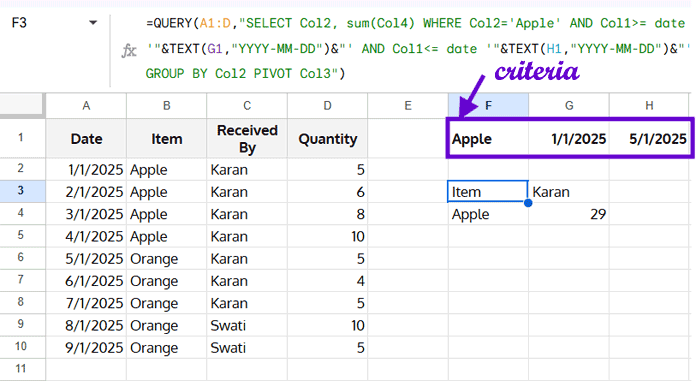Image resolution: width=696 pixels, height=381 pixels.
Task: Click the result total 29
Action: (x=569, y=214)
